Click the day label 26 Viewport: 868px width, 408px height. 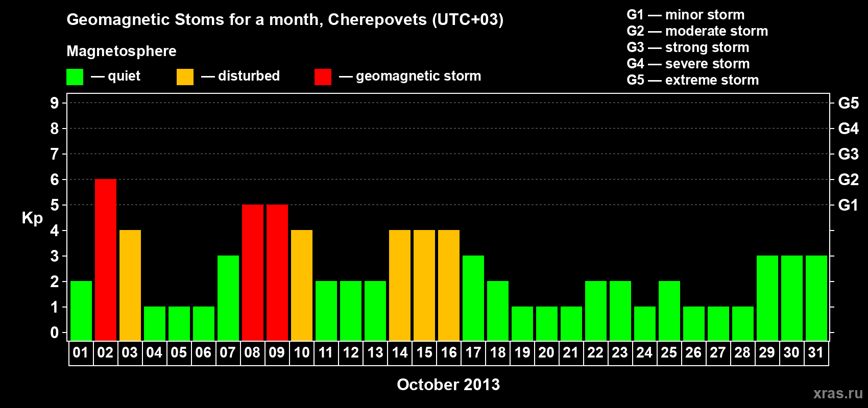(x=693, y=353)
